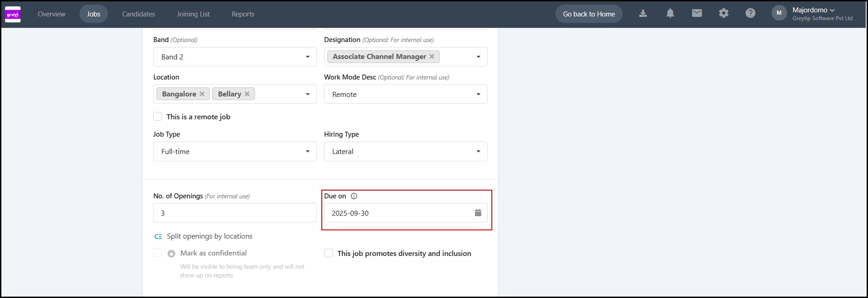This screenshot has width=868, height=298.
Task: Enable the 'This is a remote job' checkbox
Action: click(x=158, y=117)
